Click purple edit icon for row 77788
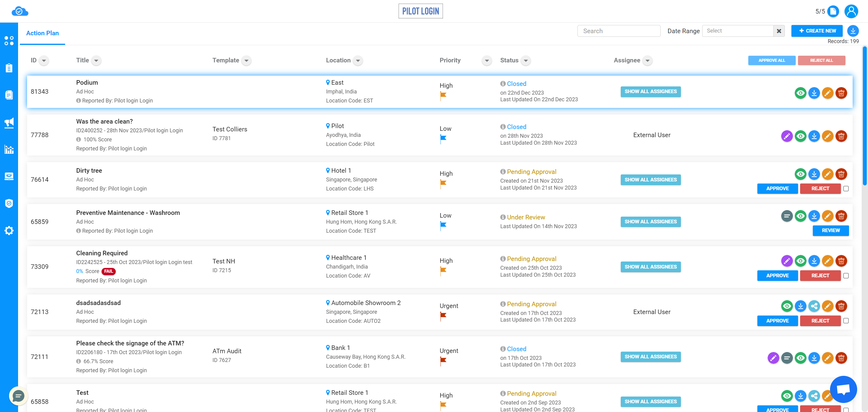 pos(786,136)
